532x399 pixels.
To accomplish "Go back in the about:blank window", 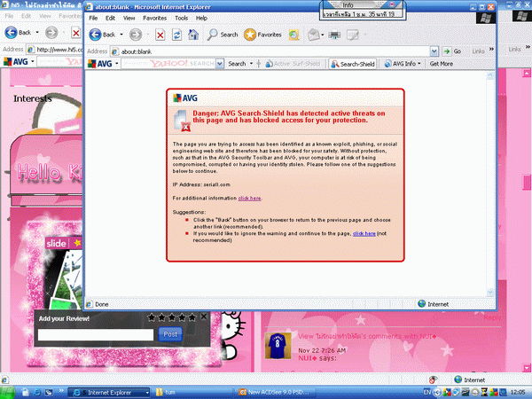I will pos(102,35).
